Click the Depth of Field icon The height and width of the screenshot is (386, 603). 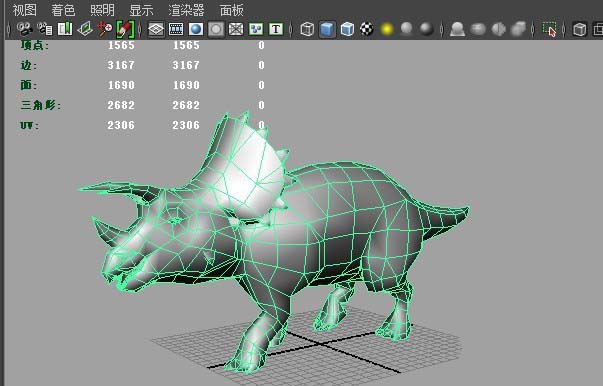tap(518, 29)
